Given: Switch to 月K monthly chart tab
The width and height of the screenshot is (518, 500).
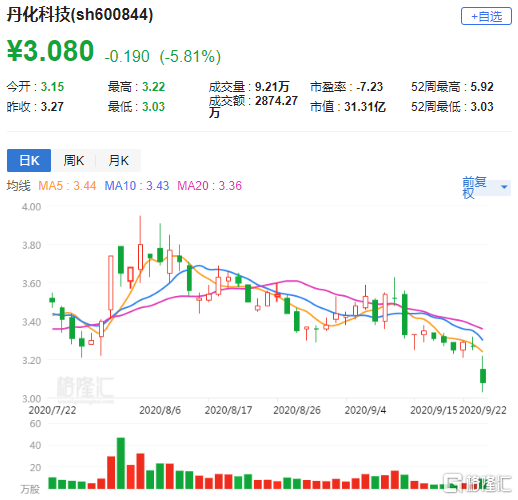Looking at the screenshot, I should pos(118,160).
